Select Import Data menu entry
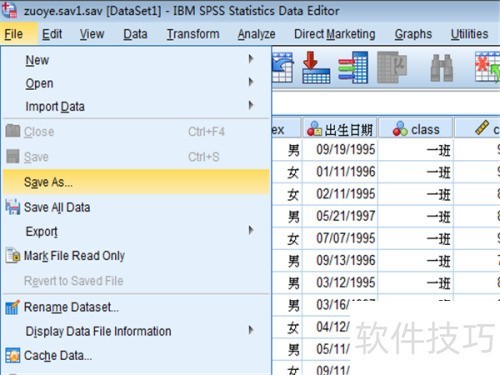 click(136, 107)
